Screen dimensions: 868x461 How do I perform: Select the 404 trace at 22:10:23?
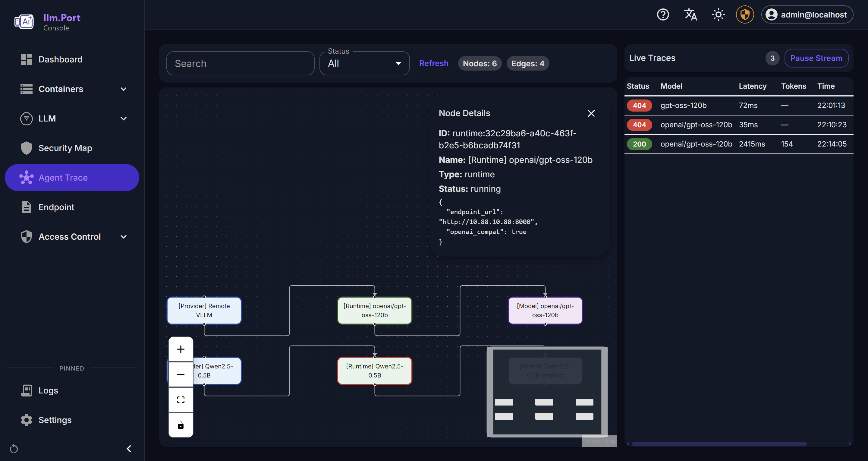(x=739, y=125)
